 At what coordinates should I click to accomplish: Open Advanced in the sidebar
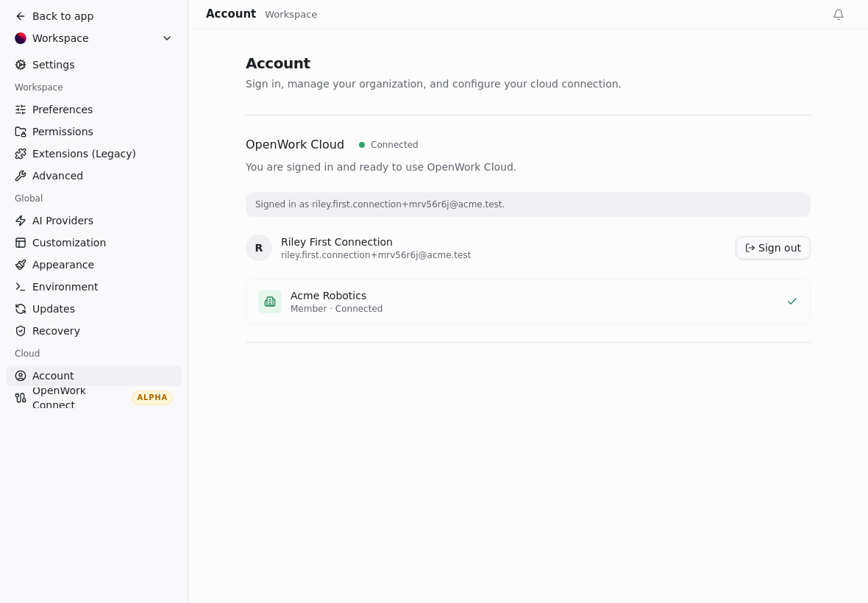(x=93, y=176)
